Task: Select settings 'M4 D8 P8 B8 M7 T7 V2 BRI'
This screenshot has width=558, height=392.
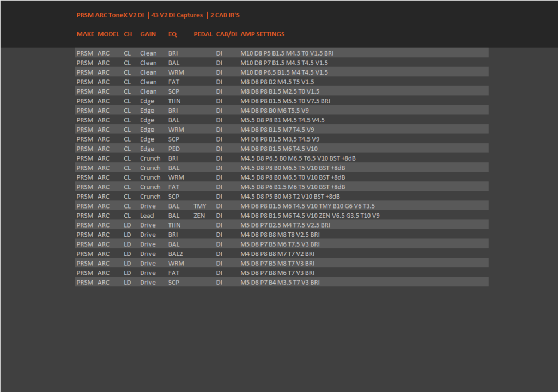Action: click(x=277, y=254)
